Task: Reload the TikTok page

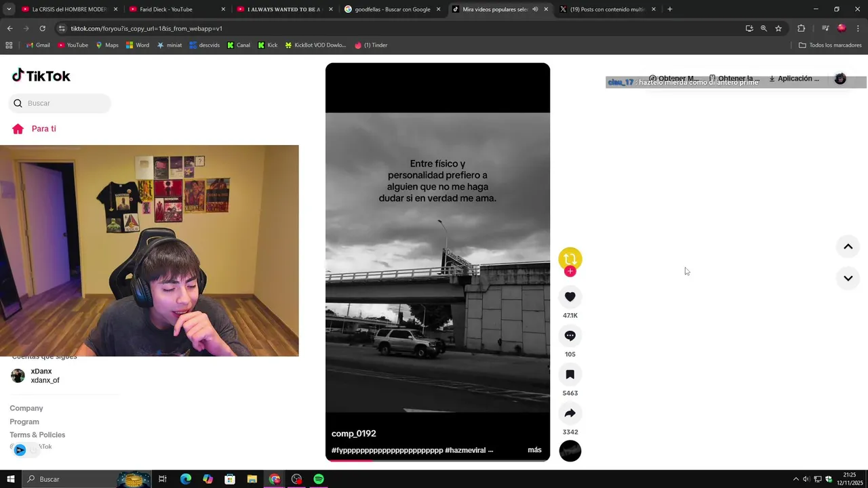Action: [42, 28]
